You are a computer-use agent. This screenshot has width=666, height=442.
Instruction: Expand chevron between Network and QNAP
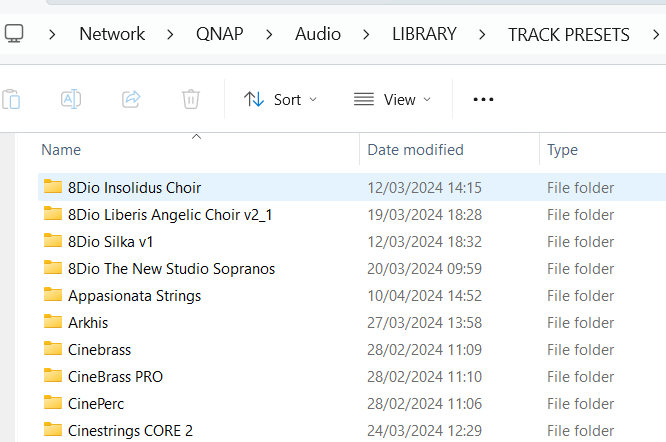coord(170,34)
